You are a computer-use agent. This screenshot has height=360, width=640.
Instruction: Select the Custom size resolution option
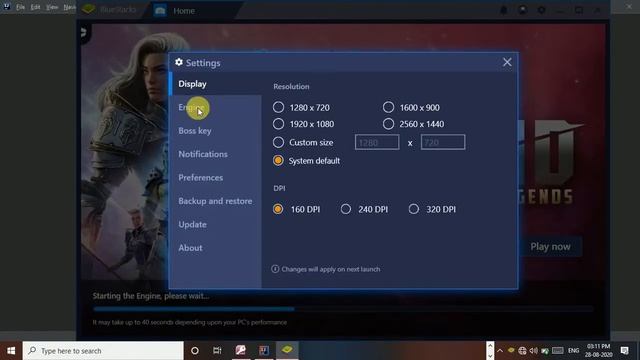point(278,142)
